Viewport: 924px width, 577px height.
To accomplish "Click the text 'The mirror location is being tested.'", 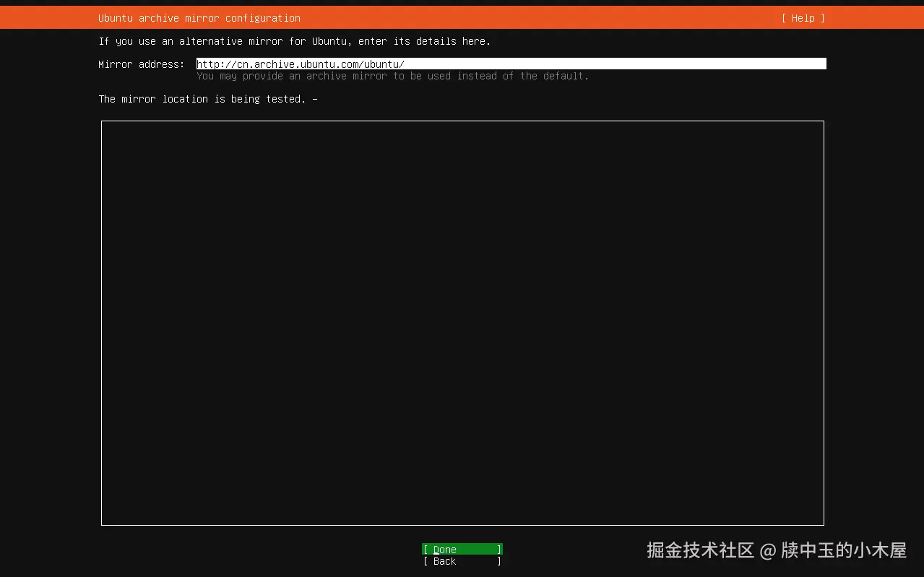I will pos(202,99).
